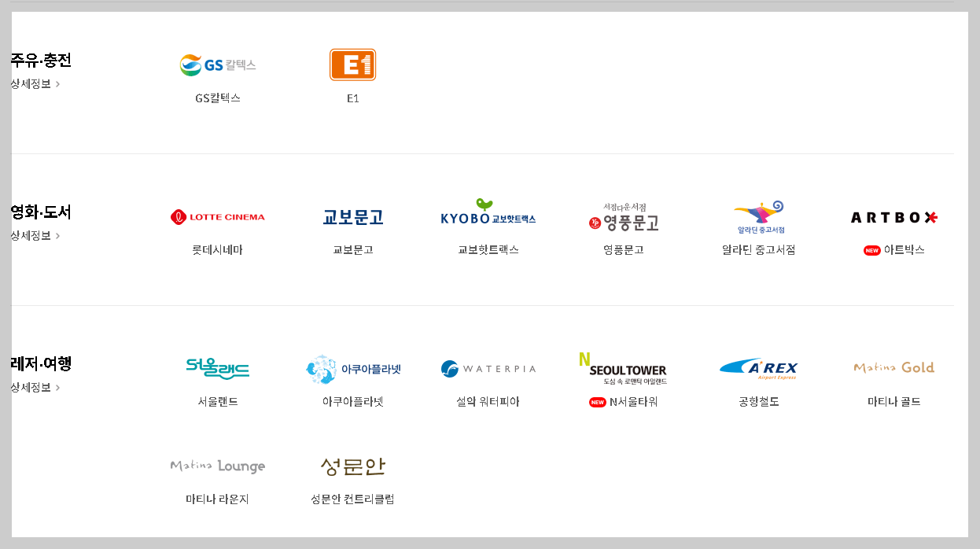Click the 교보문고 caption text
980x549 pixels.
click(x=352, y=250)
